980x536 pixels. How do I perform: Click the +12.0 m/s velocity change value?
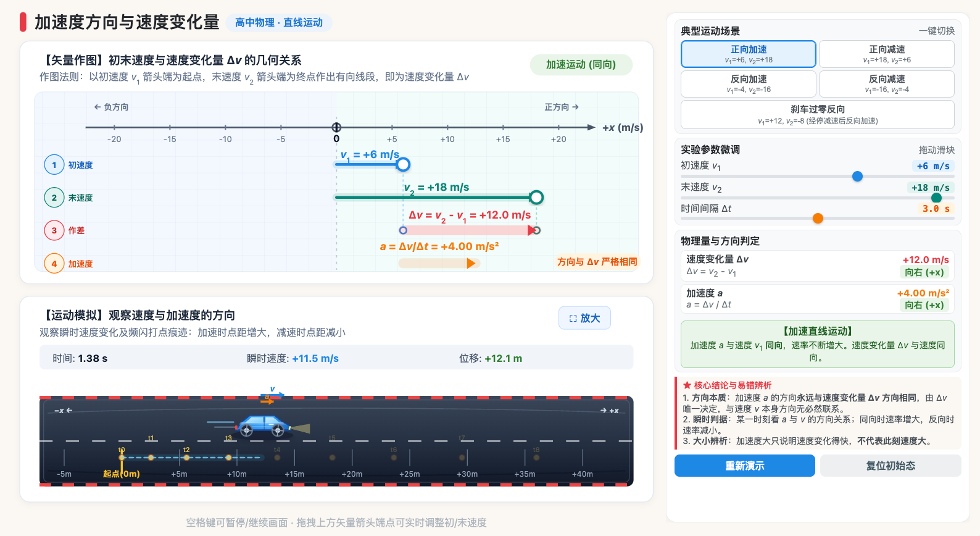click(x=926, y=260)
